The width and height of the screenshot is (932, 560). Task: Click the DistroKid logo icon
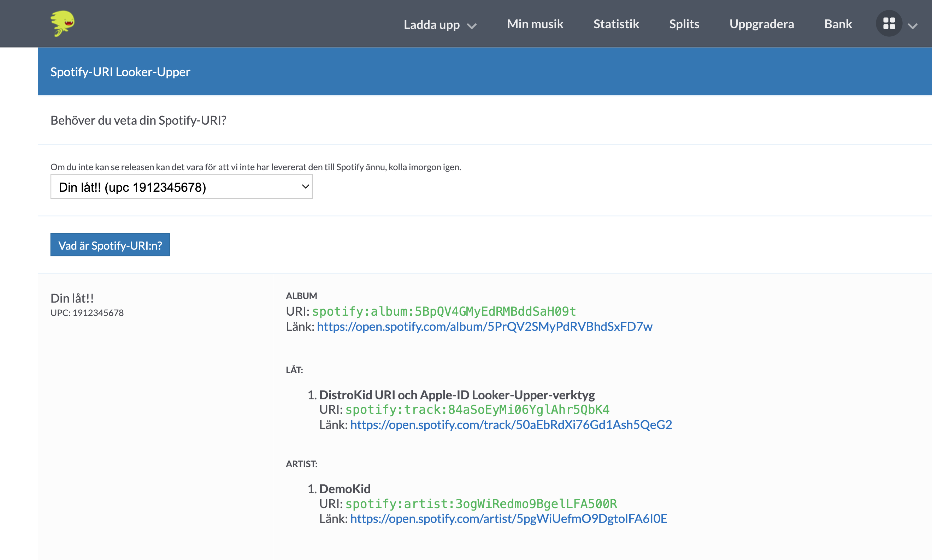click(63, 23)
